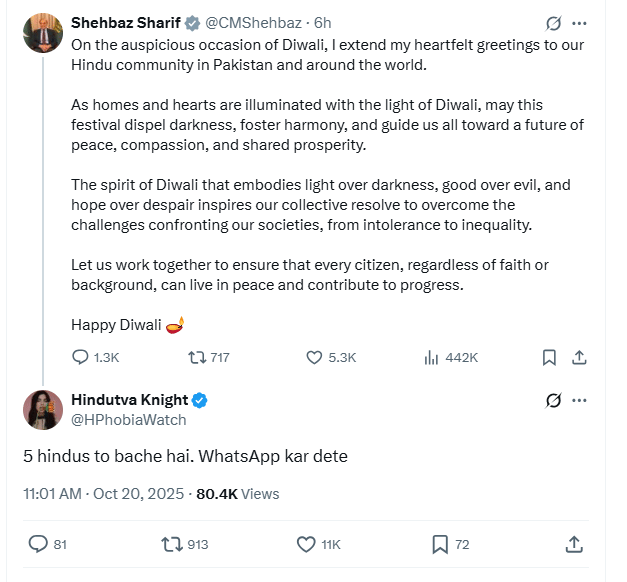This screenshot has height=582, width=627.
Task: Open Grok icon on Hindutva Knight's tweet
Action: pyautogui.click(x=553, y=401)
